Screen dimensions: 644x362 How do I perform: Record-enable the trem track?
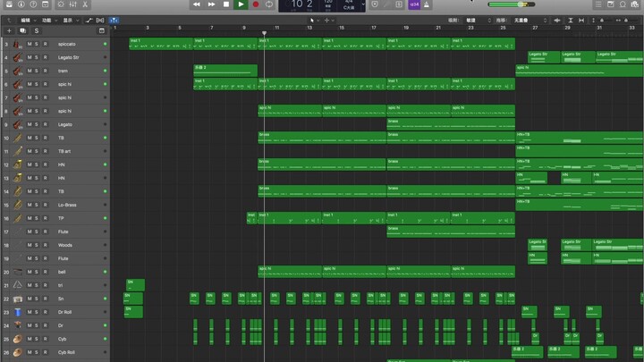[x=46, y=71]
